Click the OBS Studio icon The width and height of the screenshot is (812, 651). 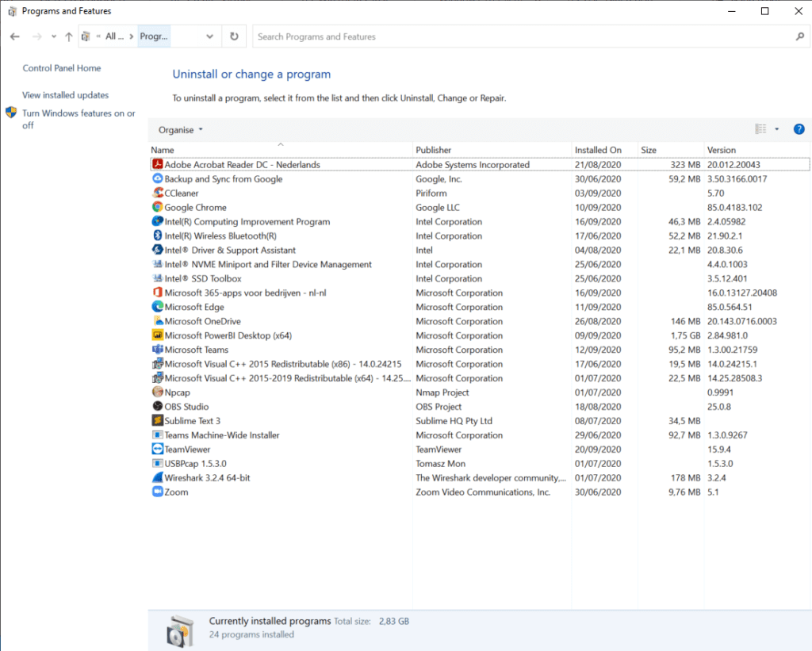pos(158,407)
